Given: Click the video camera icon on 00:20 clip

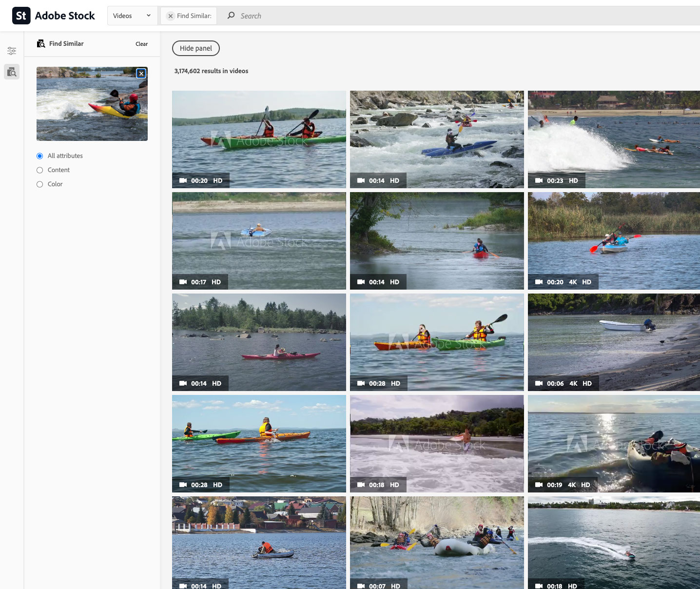Looking at the screenshot, I should click(183, 180).
